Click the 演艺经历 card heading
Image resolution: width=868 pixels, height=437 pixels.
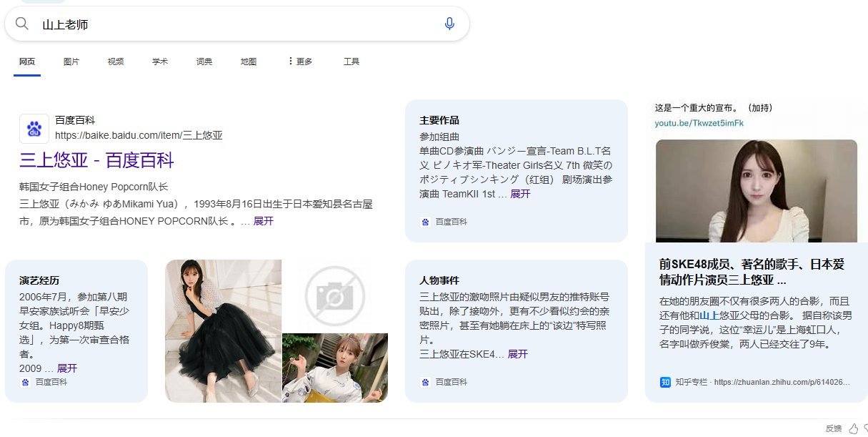(39, 280)
